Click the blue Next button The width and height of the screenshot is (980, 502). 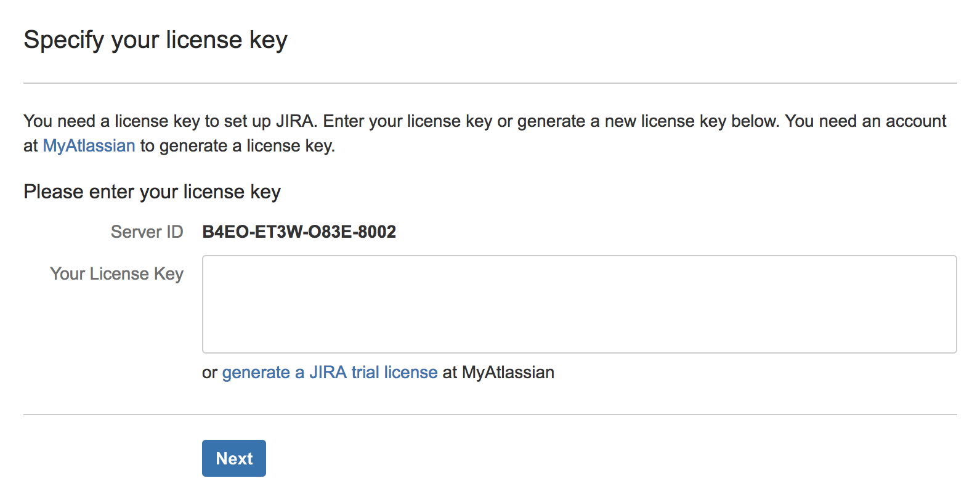click(x=234, y=458)
